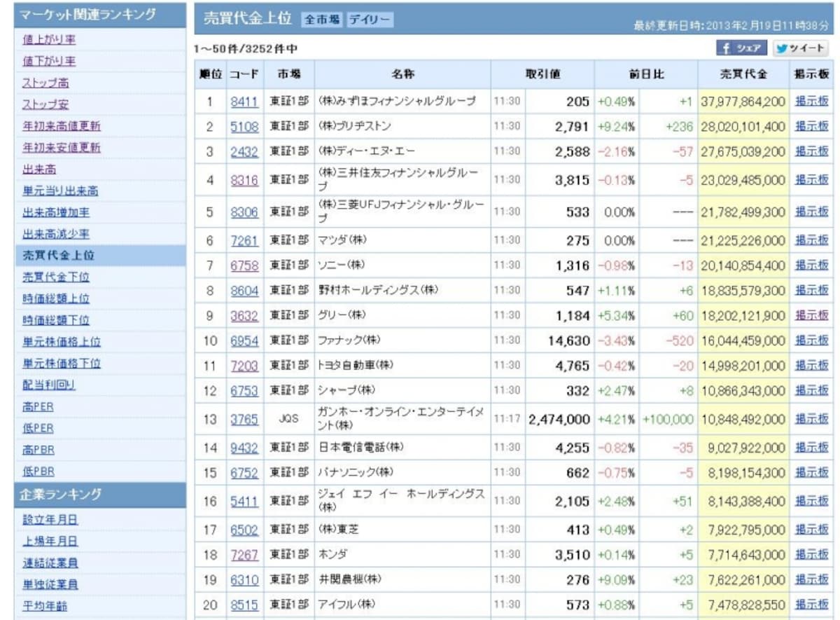Open 掲示板 link for アイフル row
The height and width of the screenshot is (620, 840).
tap(812, 605)
